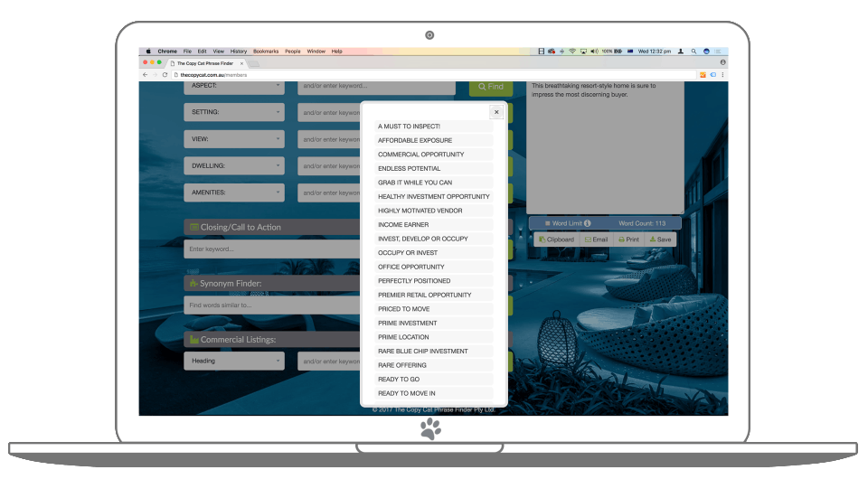The image size is (868, 498).
Task: Click the ASPECT keyword input field
Action: coord(376,87)
